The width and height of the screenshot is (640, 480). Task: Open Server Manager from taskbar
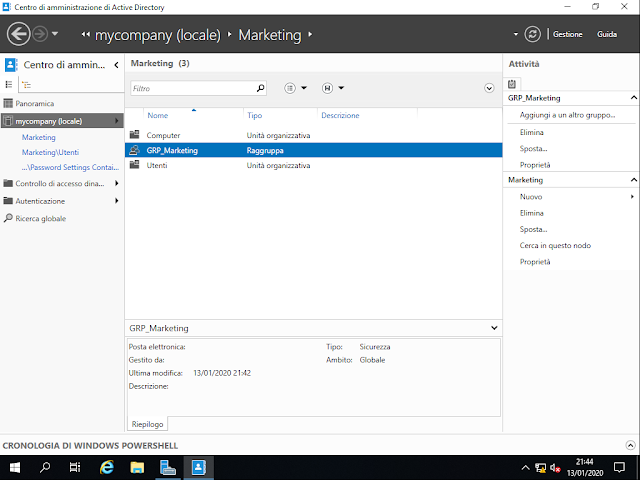click(168, 467)
